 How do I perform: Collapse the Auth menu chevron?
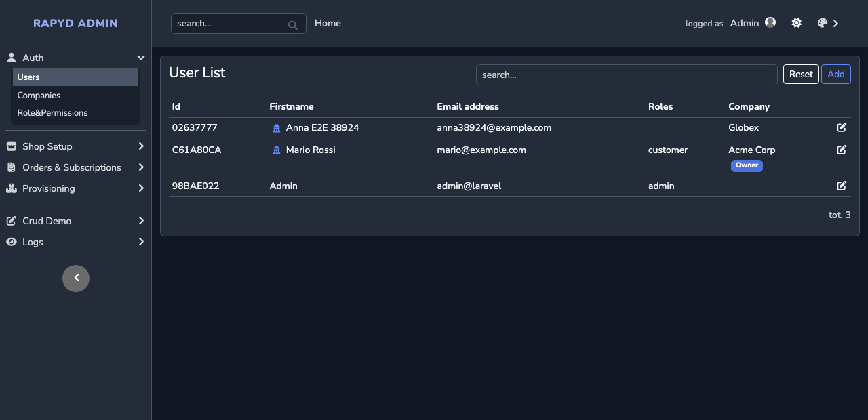tap(141, 58)
